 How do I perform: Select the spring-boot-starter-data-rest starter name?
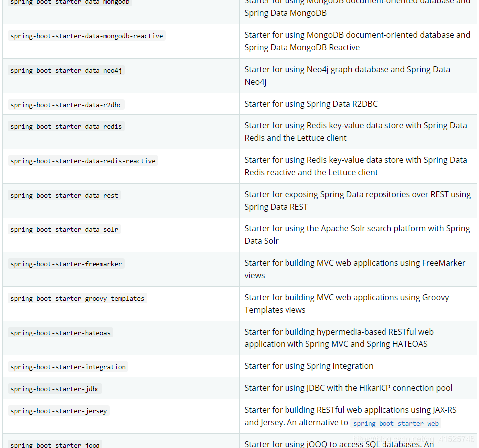(x=64, y=195)
